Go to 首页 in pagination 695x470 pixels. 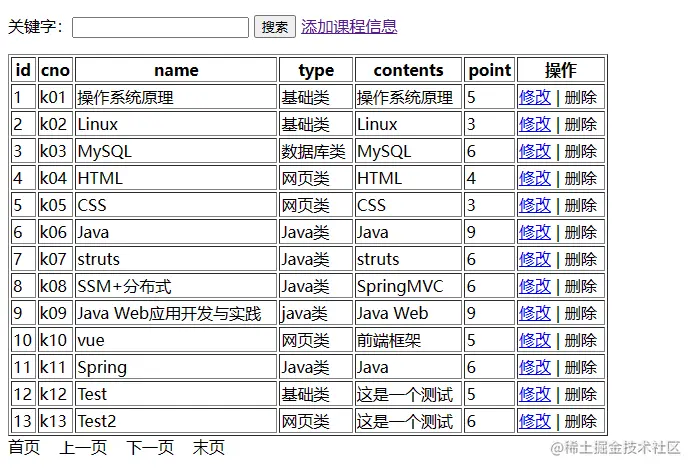pyautogui.click(x=24, y=447)
